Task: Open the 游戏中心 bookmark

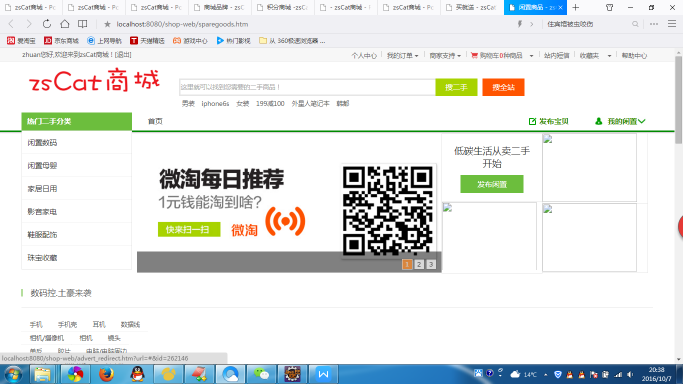Action: coord(190,40)
